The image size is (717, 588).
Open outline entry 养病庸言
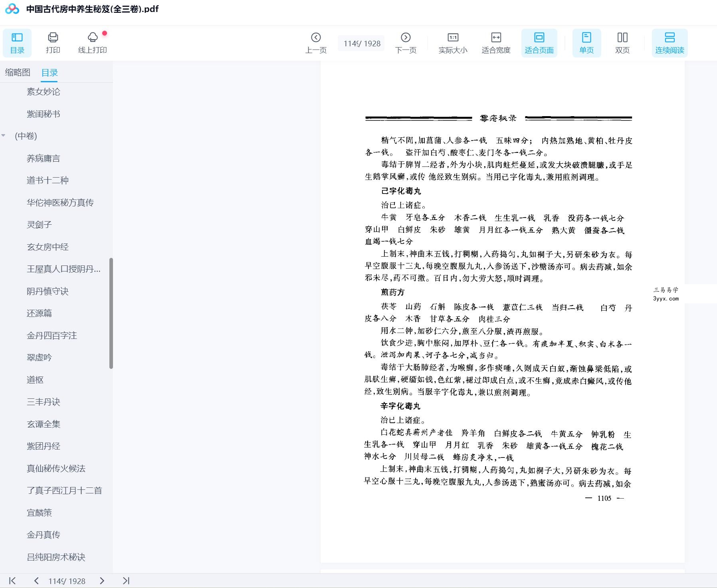pos(44,158)
